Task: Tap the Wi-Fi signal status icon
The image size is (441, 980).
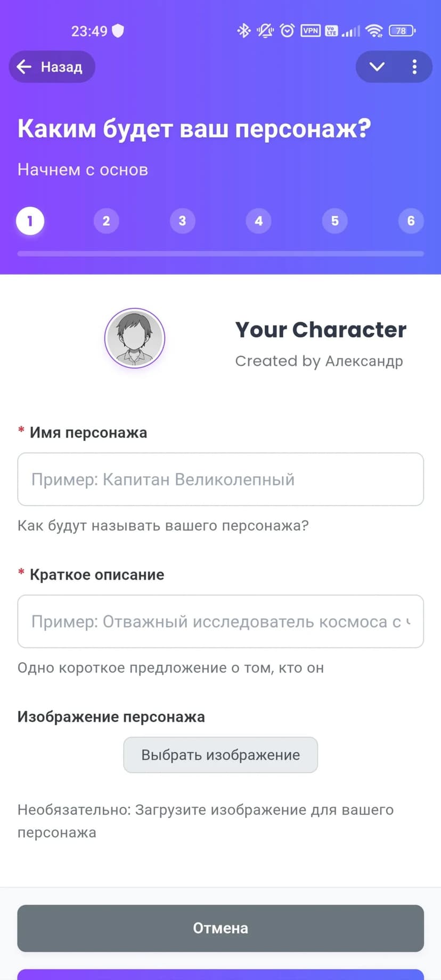Action: click(374, 31)
